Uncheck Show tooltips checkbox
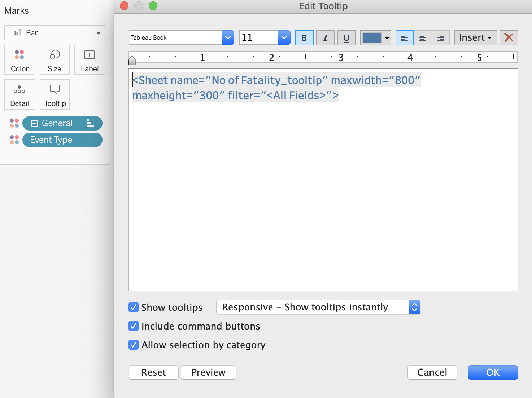 pos(134,307)
